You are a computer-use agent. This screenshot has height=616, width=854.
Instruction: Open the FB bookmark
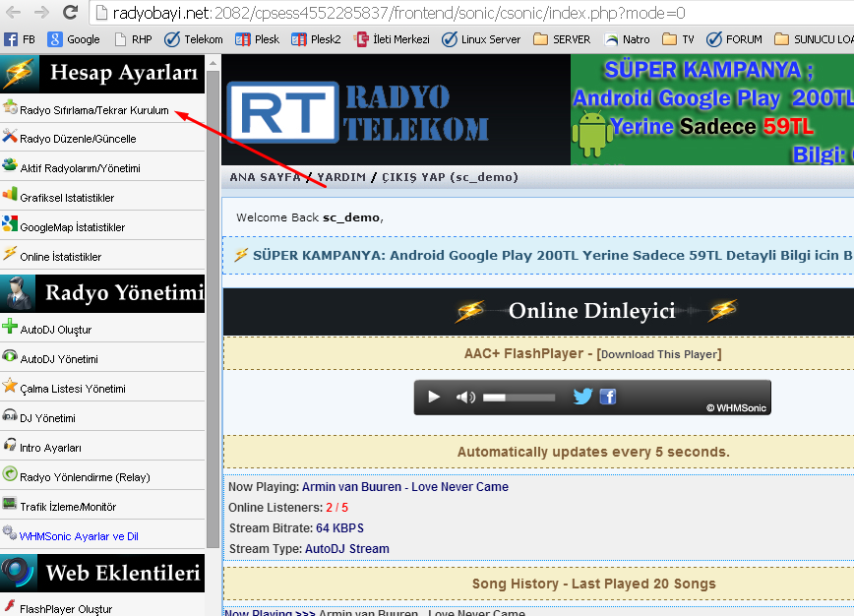pyautogui.click(x=20, y=39)
